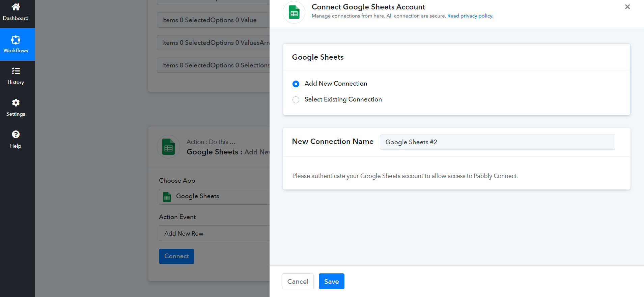The height and width of the screenshot is (297, 644).
Task: Open the Help question mark icon
Action: (16, 135)
